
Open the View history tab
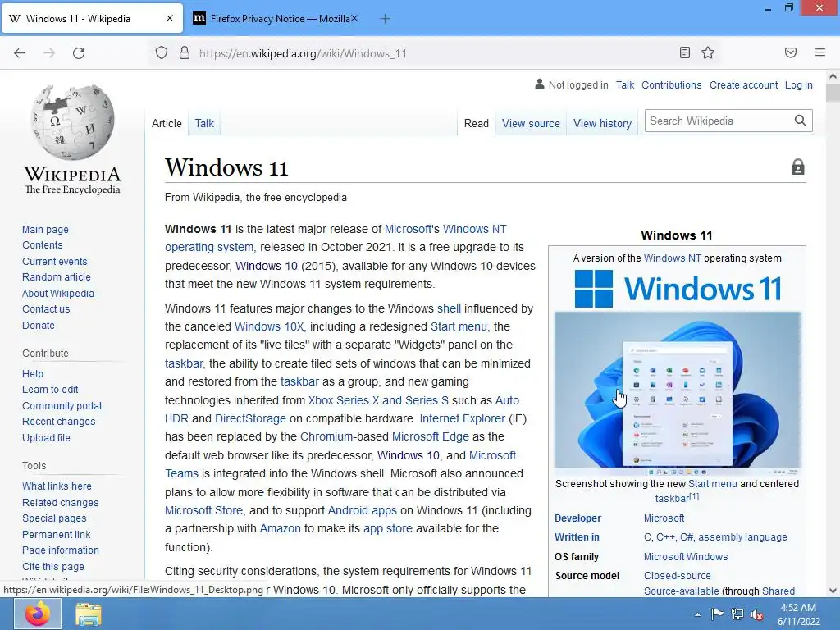602,123
